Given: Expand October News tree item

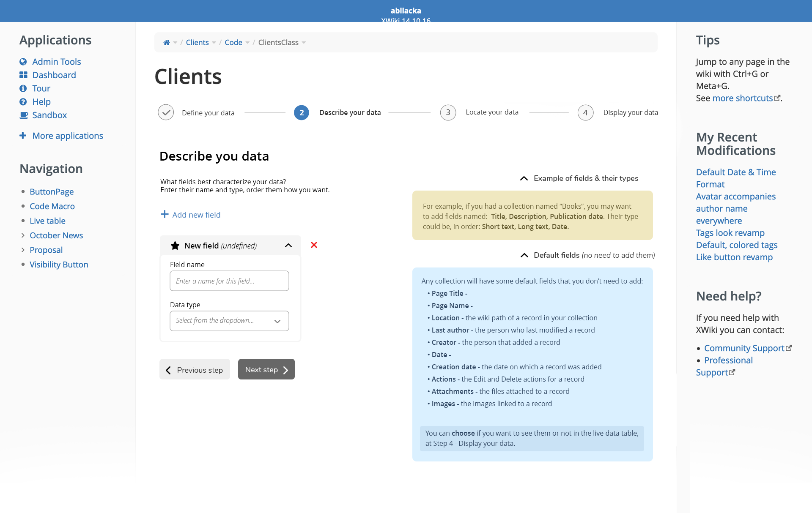Looking at the screenshot, I should click(x=23, y=235).
